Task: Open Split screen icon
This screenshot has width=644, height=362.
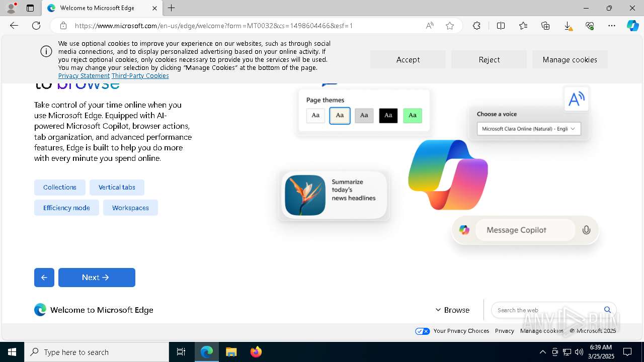Action: (501, 26)
